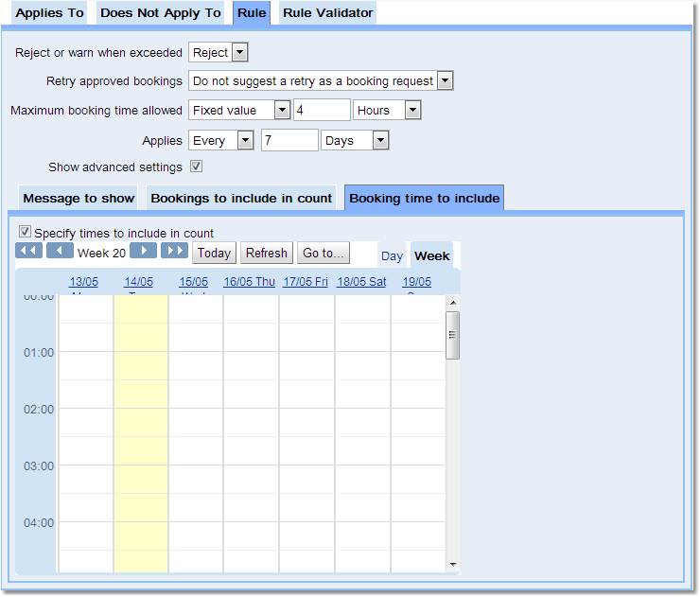
Task: Click the calendar scrollbar down arrow
Action: pos(452,565)
